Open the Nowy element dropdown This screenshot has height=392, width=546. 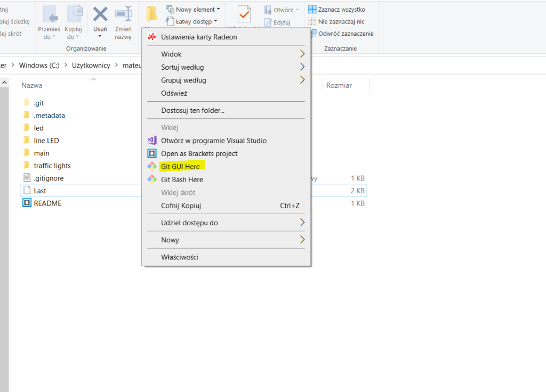tap(195, 10)
